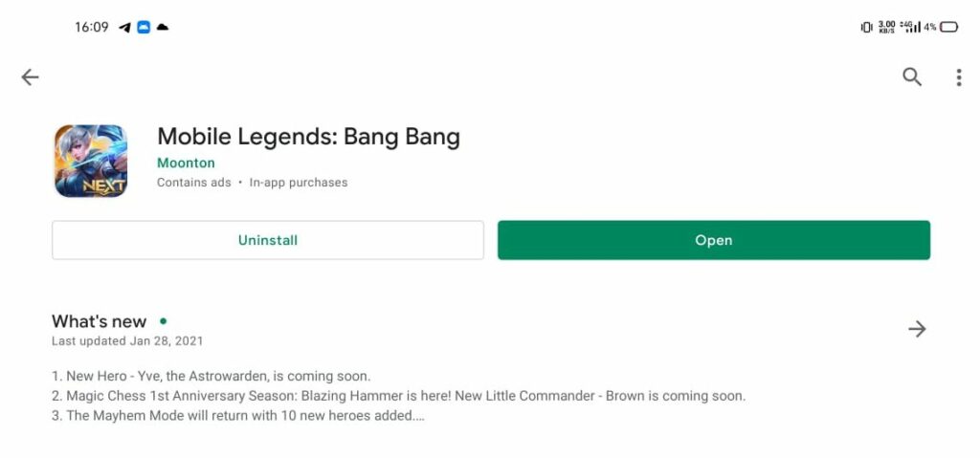Image resolution: width=980 pixels, height=458 pixels.
Task: Go back using the back arrow
Action: coord(30,76)
